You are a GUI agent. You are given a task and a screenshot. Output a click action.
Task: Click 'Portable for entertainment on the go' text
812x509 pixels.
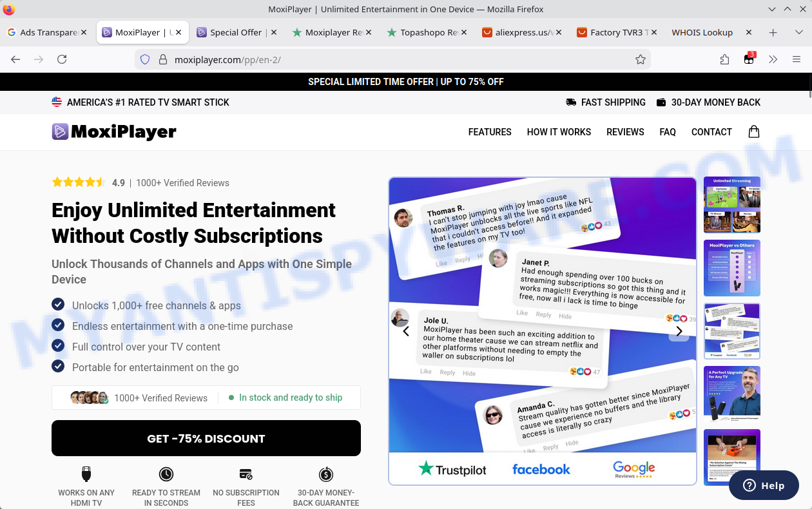(155, 367)
